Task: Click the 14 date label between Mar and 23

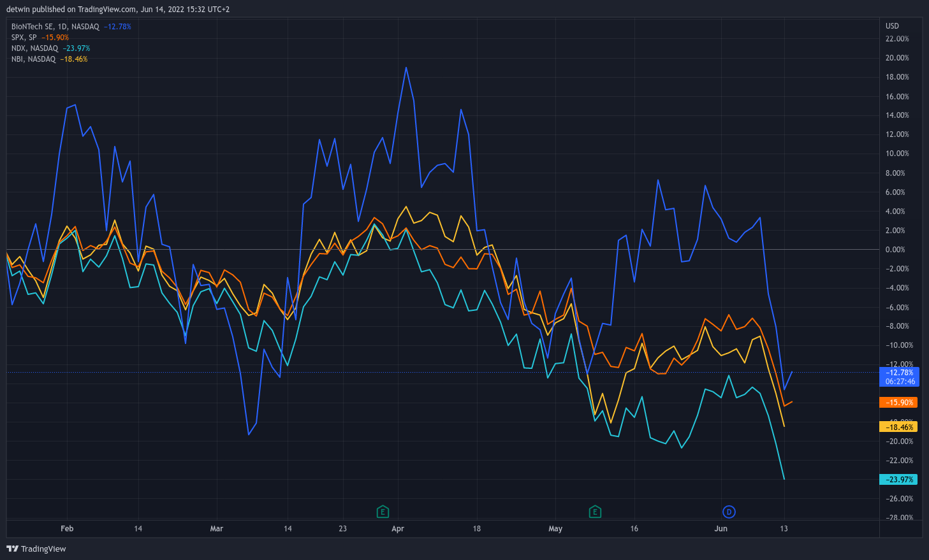Action: 288,529
